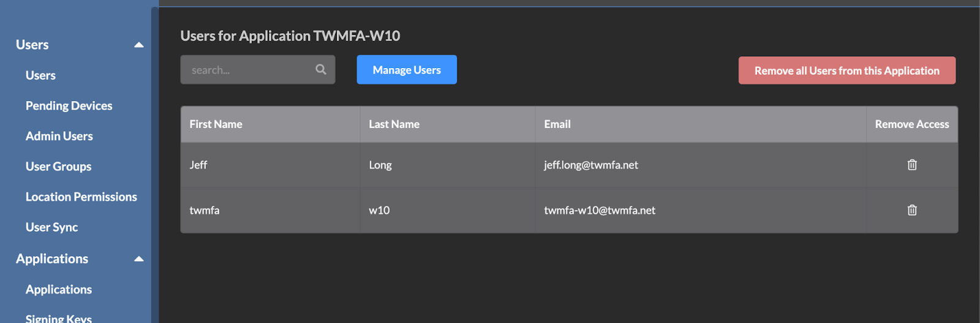
Task: Open Location Permissions page
Action: point(81,197)
